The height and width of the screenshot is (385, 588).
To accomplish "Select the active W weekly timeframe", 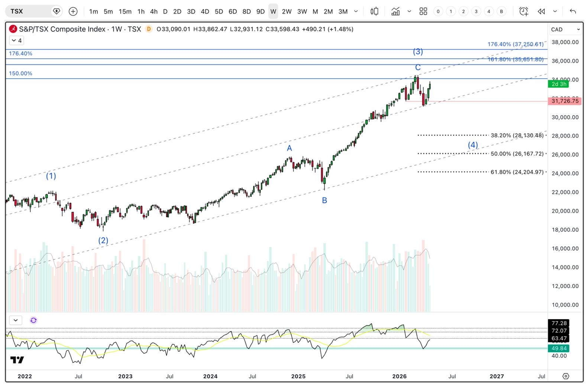I will pyautogui.click(x=273, y=11).
